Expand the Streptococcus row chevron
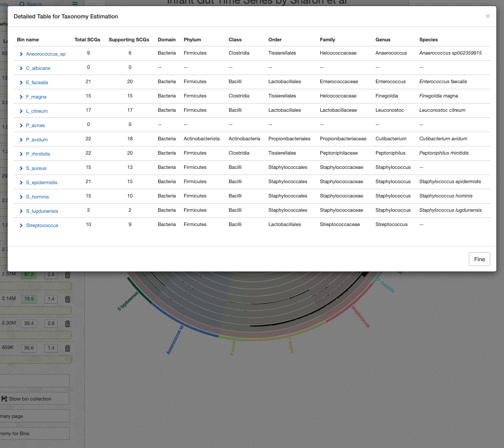 click(x=21, y=226)
